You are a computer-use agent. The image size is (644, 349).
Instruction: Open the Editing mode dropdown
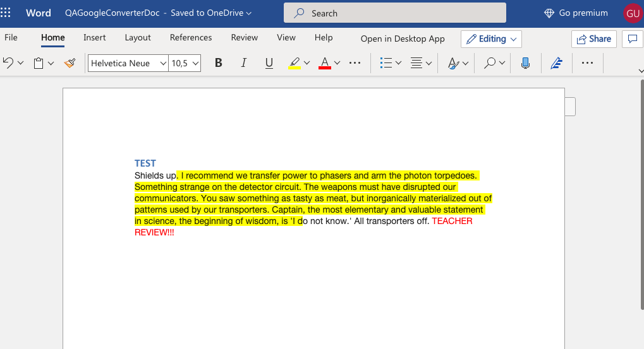491,39
